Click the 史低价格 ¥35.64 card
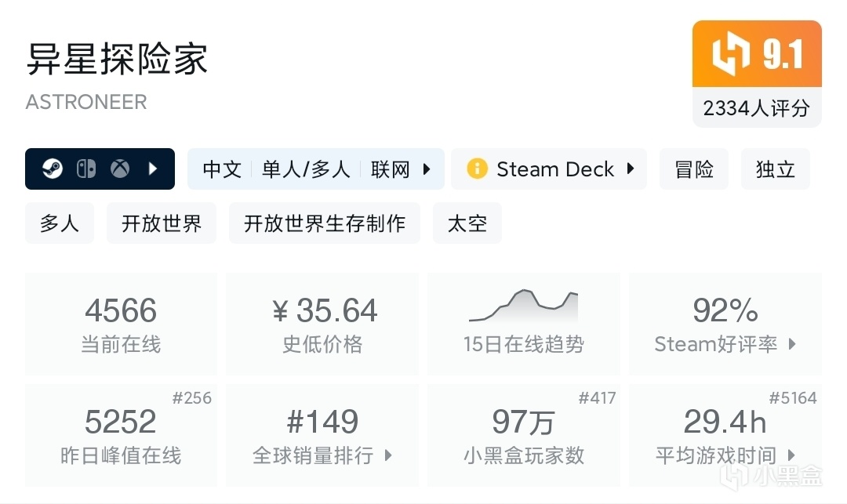 tap(322, 323)
